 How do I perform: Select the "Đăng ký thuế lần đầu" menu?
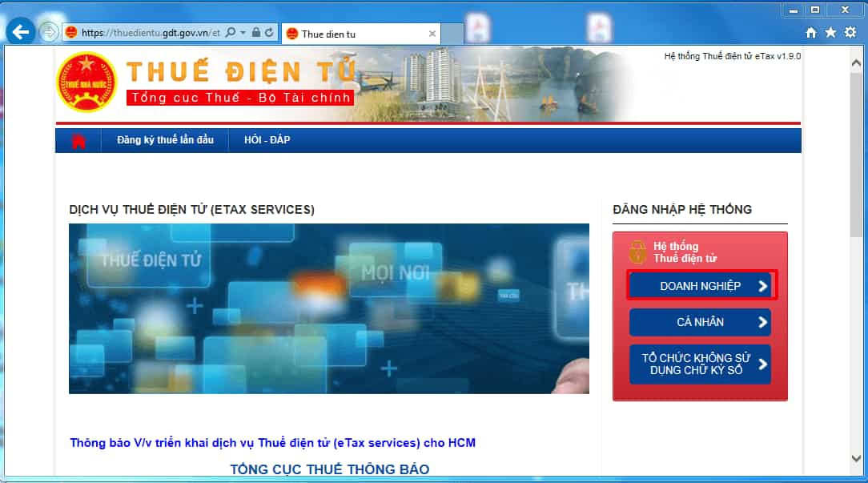pos(165,139)
